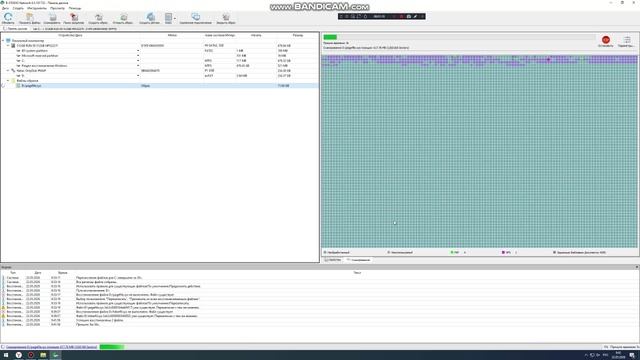This screenshot has height=360, width=640.
Task: Click the Bandicam red record taskbar icon
Action: (x=31, y=355)
